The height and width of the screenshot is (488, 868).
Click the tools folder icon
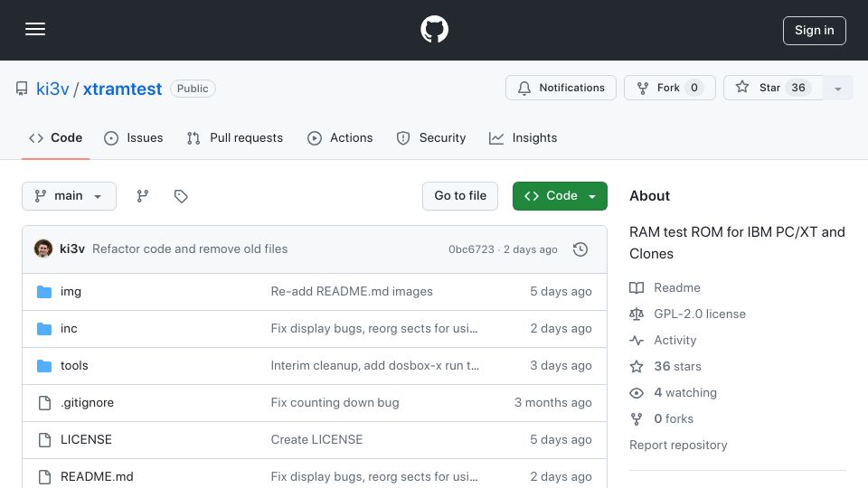[44, 366]
